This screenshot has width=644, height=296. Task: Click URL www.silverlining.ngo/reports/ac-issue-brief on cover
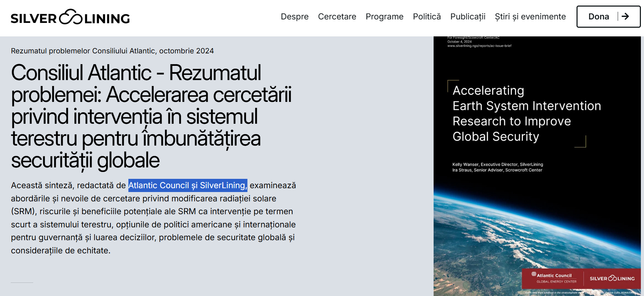[479, 46]
